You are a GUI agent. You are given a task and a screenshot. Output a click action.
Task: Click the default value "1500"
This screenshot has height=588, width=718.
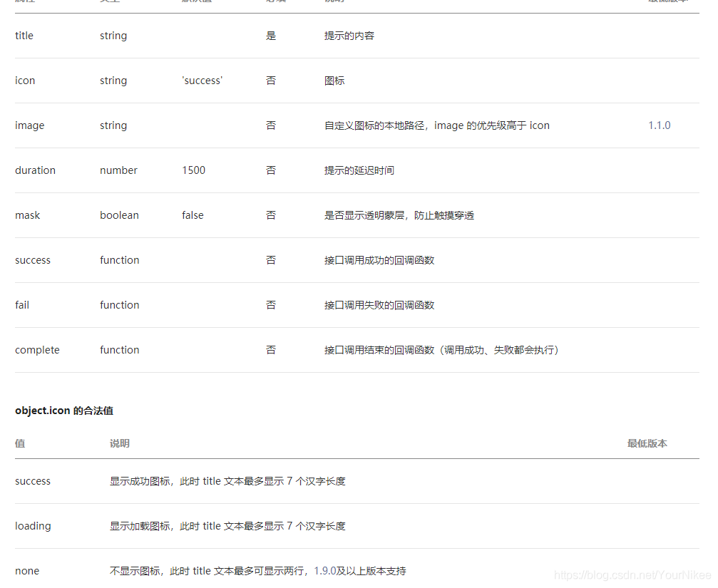tap(193, 170)
